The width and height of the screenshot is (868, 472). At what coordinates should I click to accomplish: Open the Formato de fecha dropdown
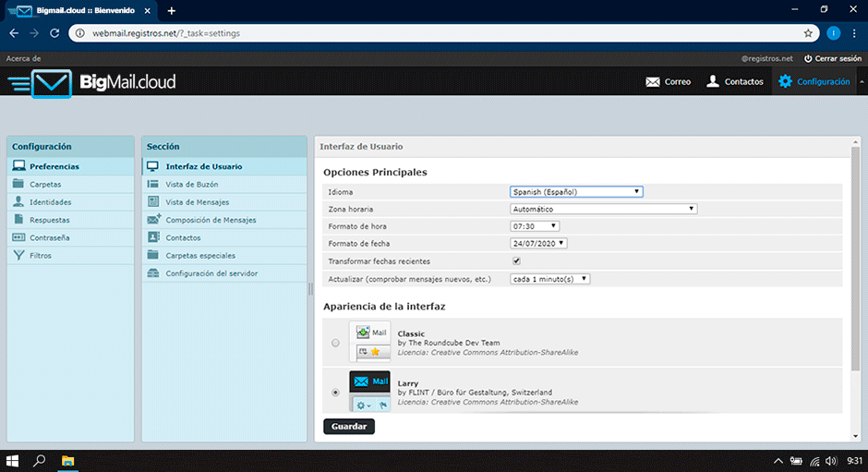[x=538, y=244]
